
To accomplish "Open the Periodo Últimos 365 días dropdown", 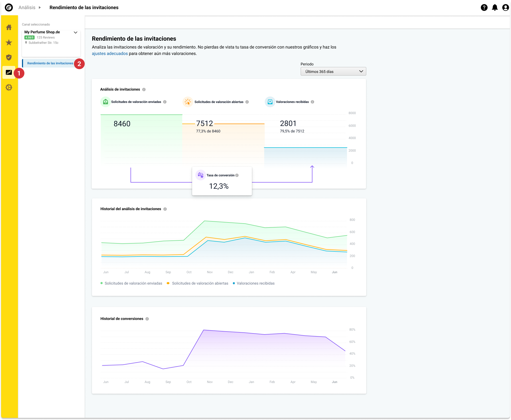I will [x=333, y=72].
